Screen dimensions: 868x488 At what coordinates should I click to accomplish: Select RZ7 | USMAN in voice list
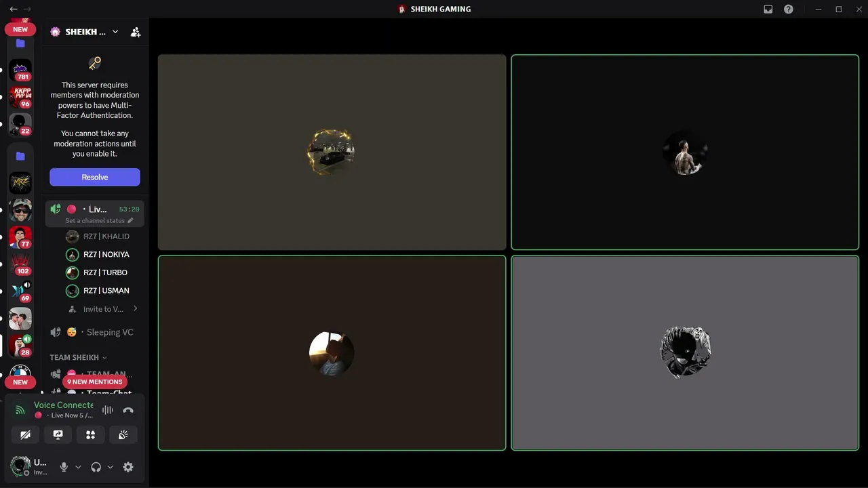click(103, 290)
